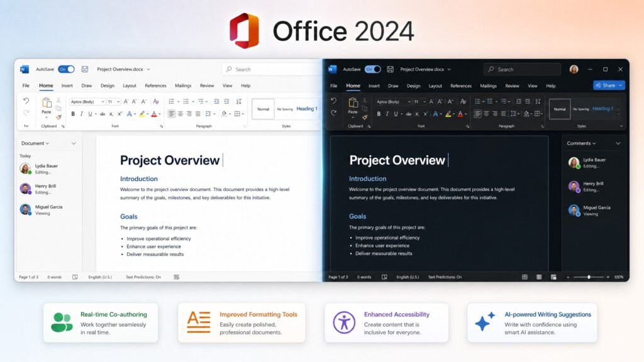Toggle Italic in the light window ribbon

coord(81,114)
